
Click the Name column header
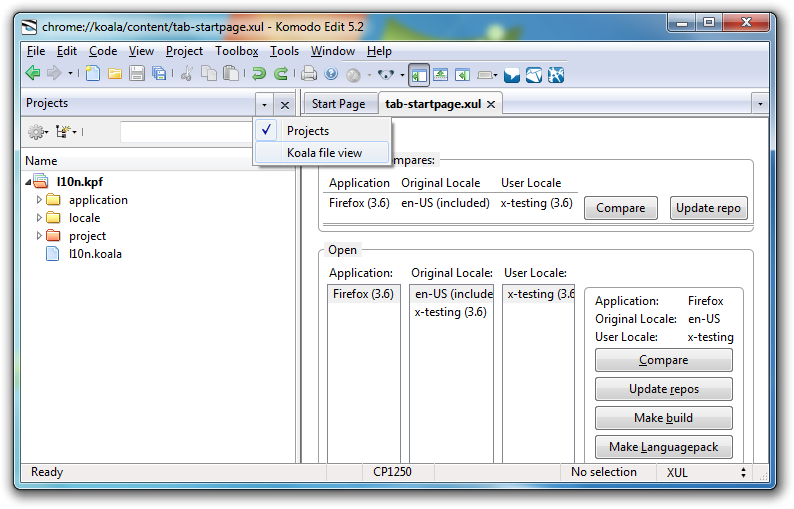click(138, 161)
